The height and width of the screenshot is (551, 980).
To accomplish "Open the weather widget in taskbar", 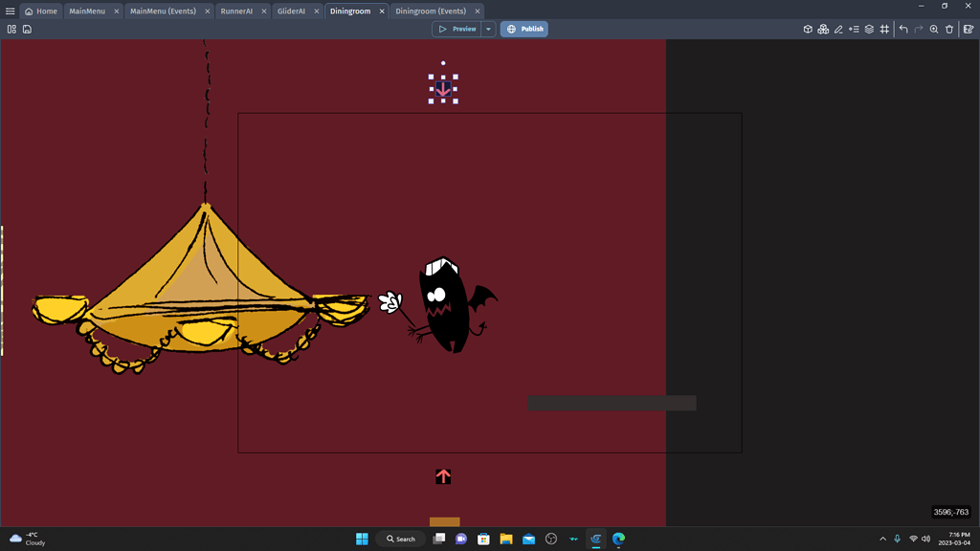I will tap(29, 539).
